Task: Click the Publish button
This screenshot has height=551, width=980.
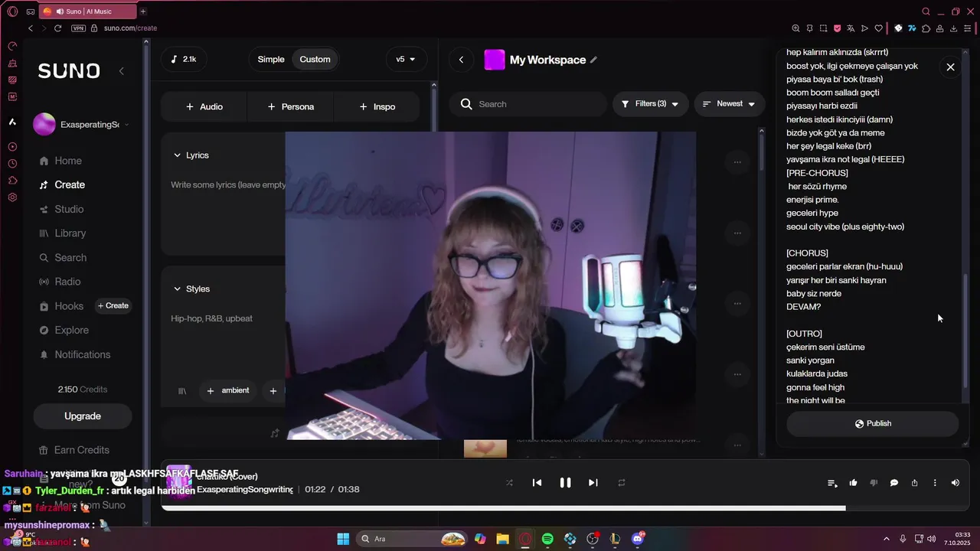Action: click(x=872, y=423)
